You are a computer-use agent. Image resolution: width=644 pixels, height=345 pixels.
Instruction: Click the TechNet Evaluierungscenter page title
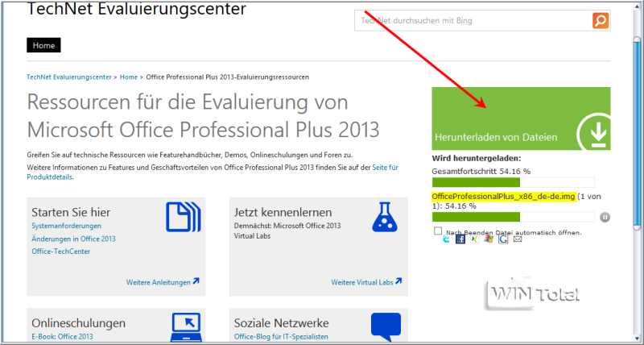[x=136, y=9]
